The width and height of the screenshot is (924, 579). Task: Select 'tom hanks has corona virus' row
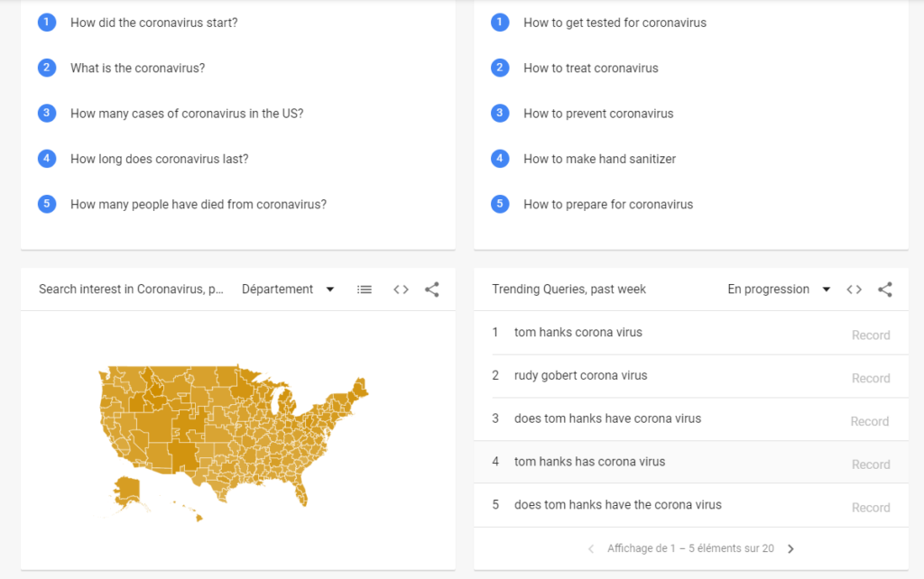690,463
